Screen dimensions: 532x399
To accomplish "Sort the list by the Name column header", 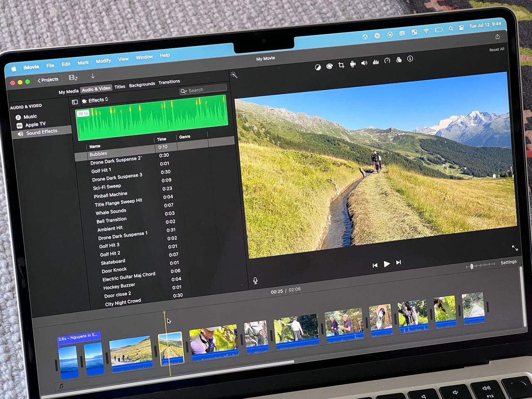I will pyautogui.click(x=95, y=146).
